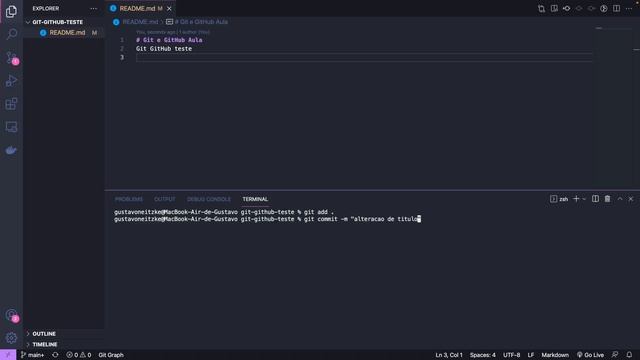Click the empty editor line 3

coord(364,58)
